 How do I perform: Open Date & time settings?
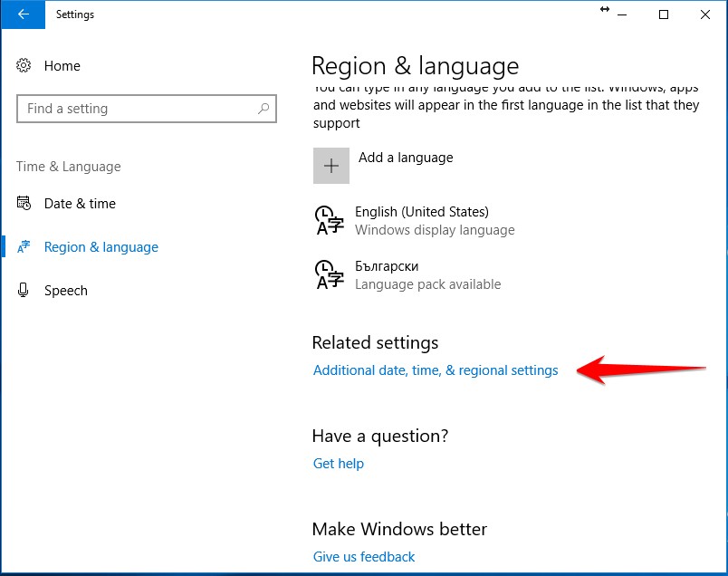click(x=80, y=204)
